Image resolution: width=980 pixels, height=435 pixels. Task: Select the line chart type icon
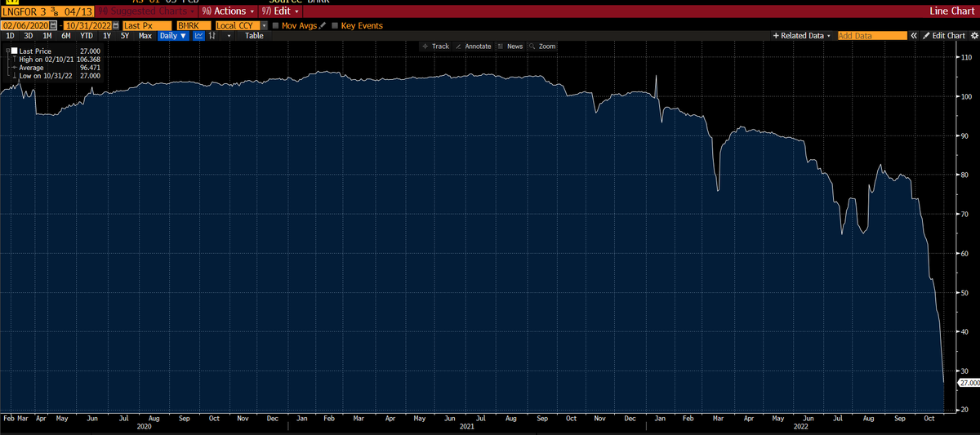(199, 36)
